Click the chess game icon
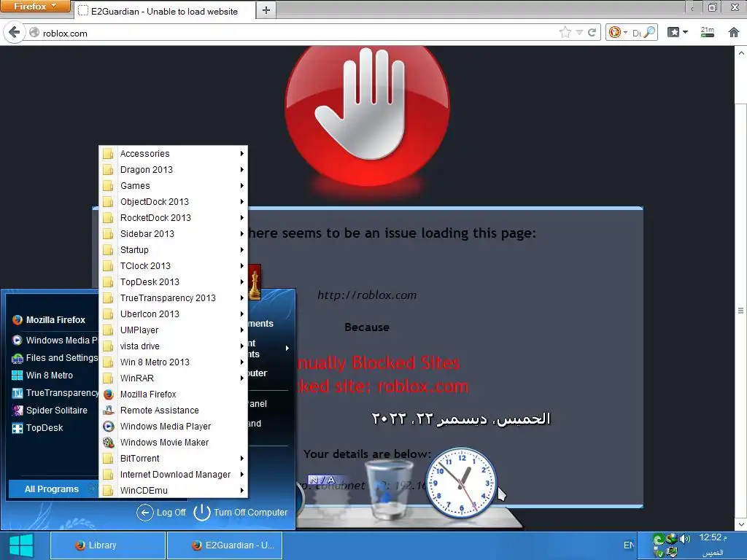The height and width of the screenshot is (560, 747). click(255, 283)
